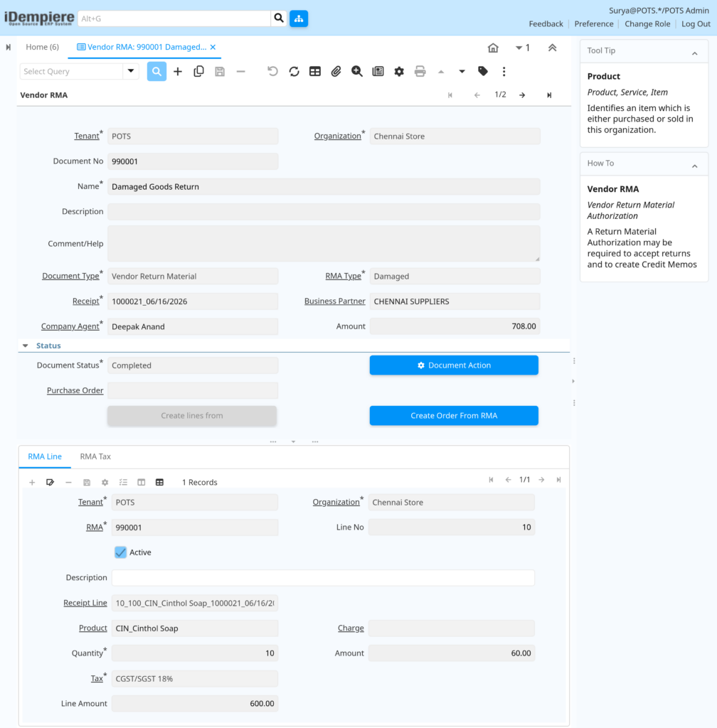The width and height of the screenshot is (717, 728).
Task: Toggle the Active checkbox in RMA Line
Action: coord(121,552)
